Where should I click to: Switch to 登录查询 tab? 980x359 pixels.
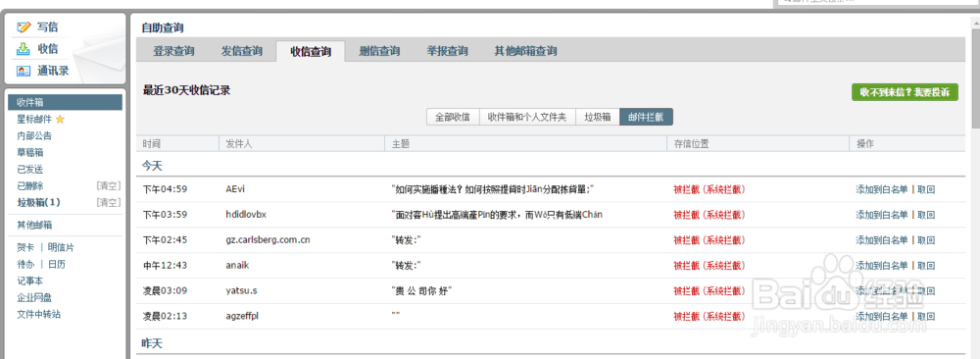point(173,51)
